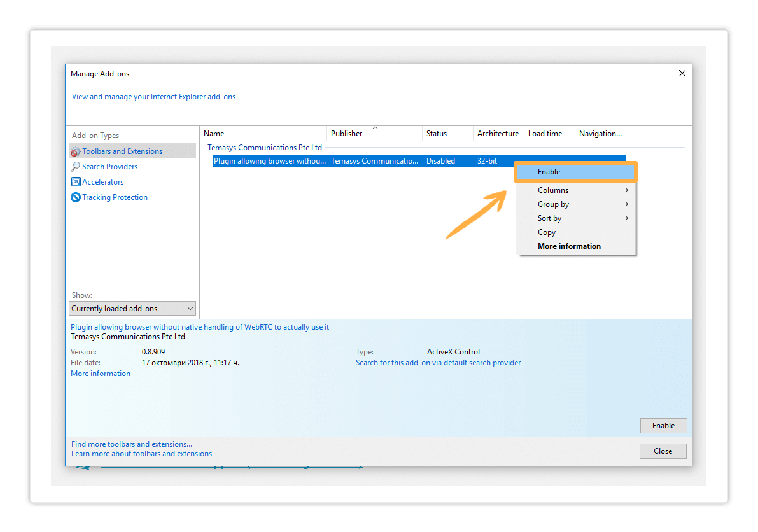Sort by the Architecture column header
The image size is (758, 532).
click(x=498, y=134)
